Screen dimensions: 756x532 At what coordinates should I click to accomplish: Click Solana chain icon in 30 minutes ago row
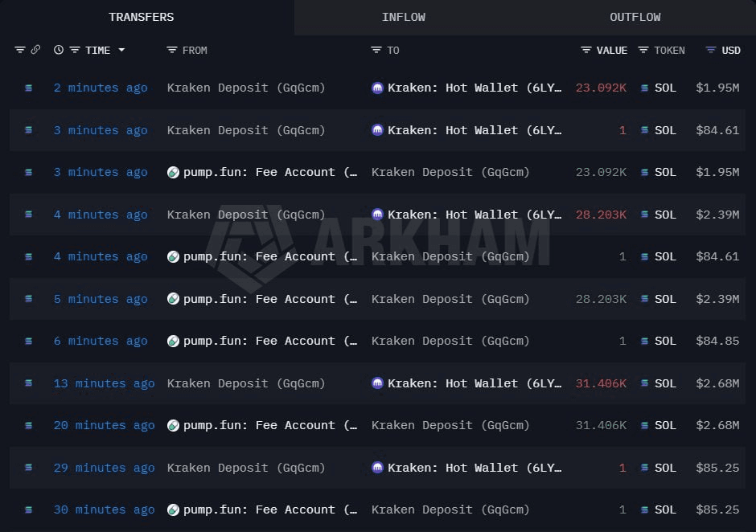(x=28, y=509)
